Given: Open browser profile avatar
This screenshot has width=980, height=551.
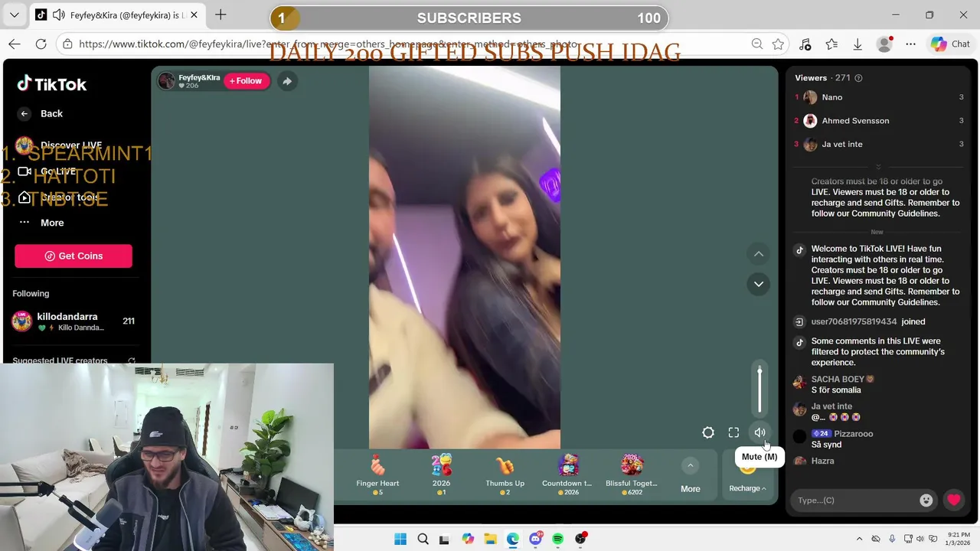Looking at the screenshot, I should tap(884, 44).
